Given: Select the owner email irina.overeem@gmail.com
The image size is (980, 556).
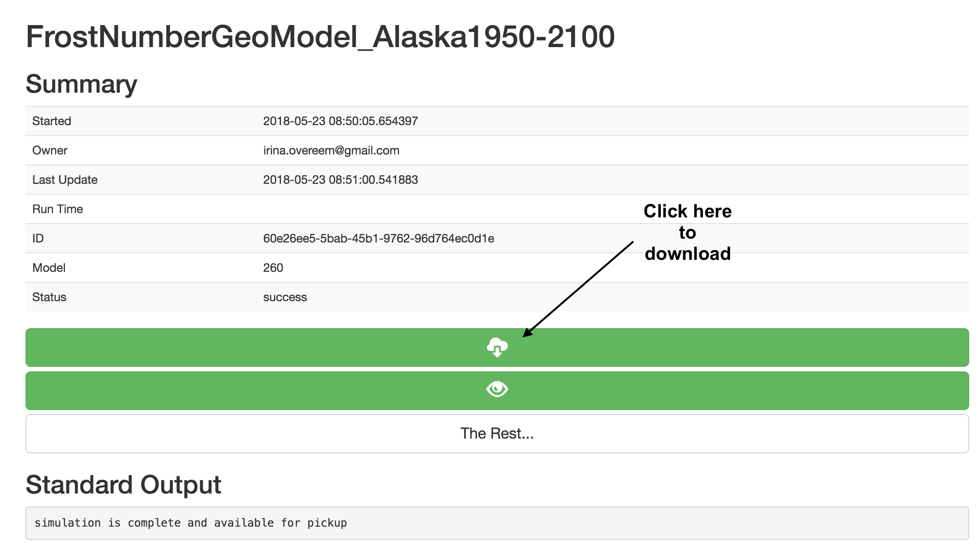Looking at the screenshot, I should pyautogui.click(x=331, y=150).
